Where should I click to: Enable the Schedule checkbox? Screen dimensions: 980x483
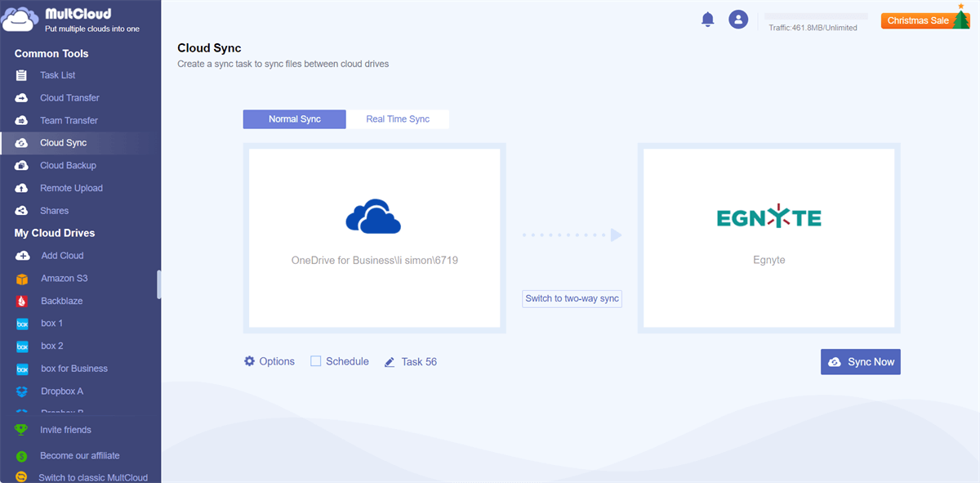[315, 361]
